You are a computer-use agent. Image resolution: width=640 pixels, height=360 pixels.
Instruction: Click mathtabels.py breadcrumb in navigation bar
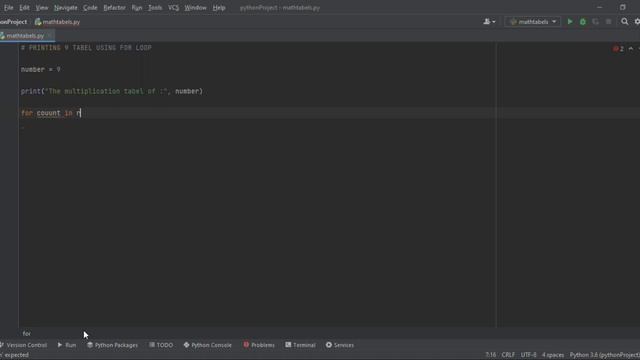coord(58,22)
